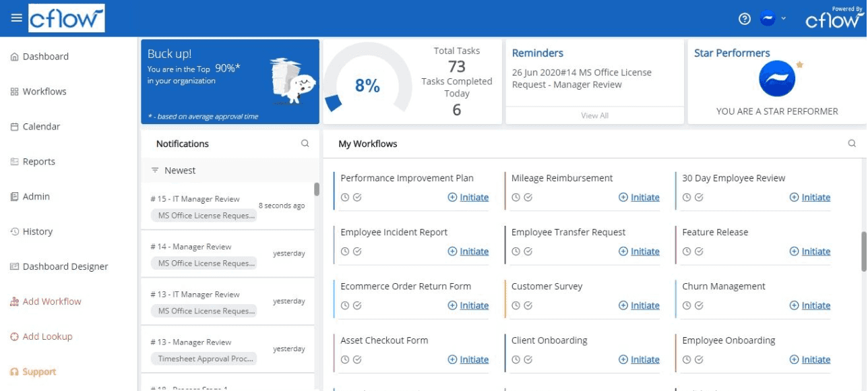Image resolution: width=868 pixels, height=391 pixels.
Task: Click the My Workflows scrollbar
Action: 865,249
